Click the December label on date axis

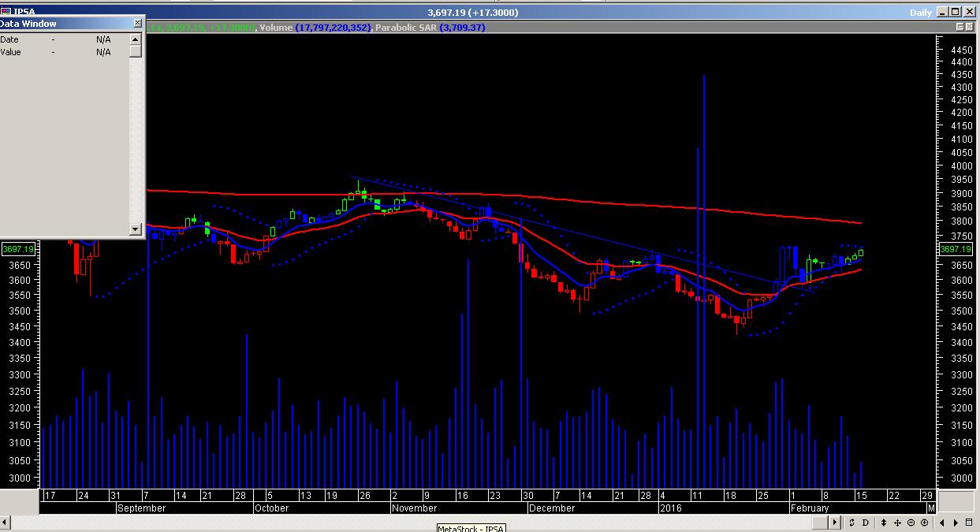552,508
